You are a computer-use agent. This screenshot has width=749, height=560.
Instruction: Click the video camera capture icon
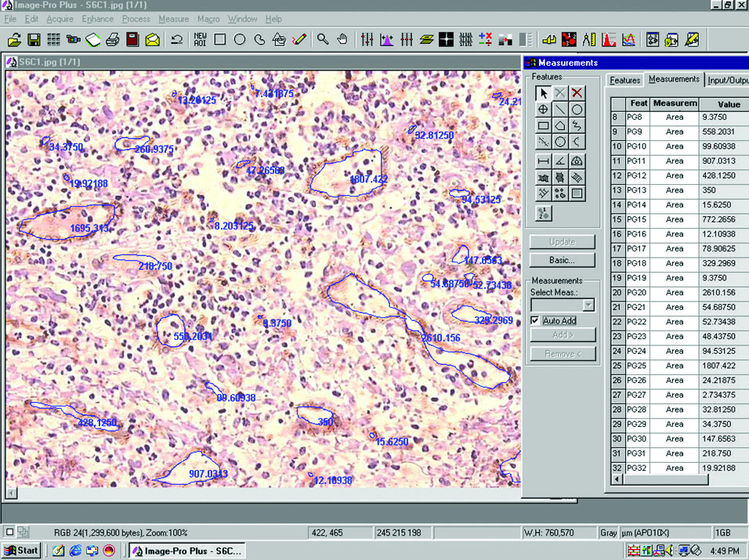pyautogui.click(x=73, y=40)
